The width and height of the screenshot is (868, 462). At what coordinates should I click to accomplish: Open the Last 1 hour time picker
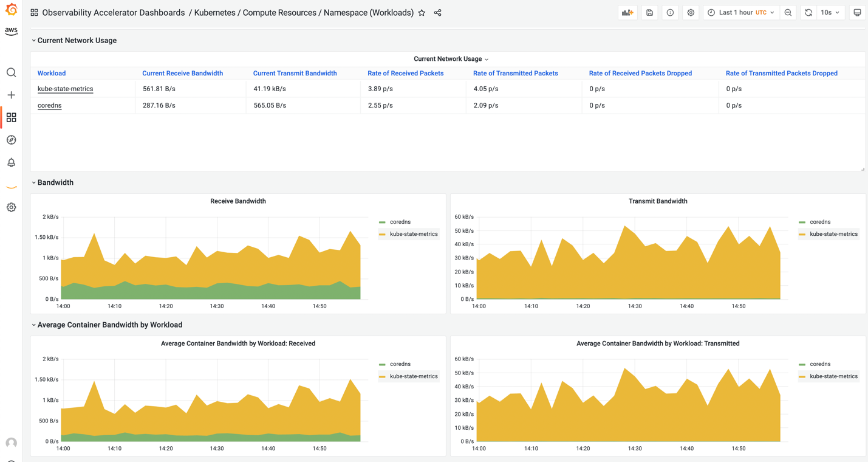click(x=741, y=12)
